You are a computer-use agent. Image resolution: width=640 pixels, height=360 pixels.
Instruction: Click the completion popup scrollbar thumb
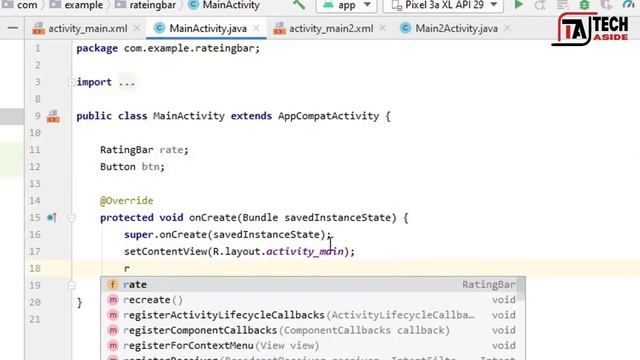tap(521, 288)
